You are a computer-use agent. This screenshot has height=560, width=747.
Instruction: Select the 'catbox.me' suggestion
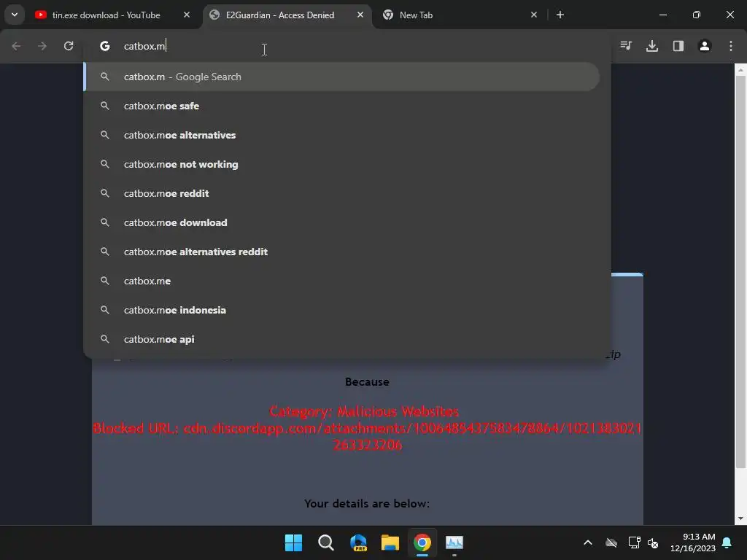click(x=341, y=281)
